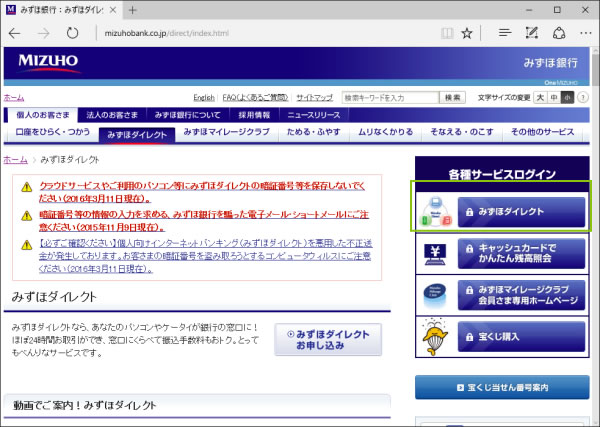Click the MIZUHO logo
The height and width of the screenshot is (427, 600).
click(49, 62)
